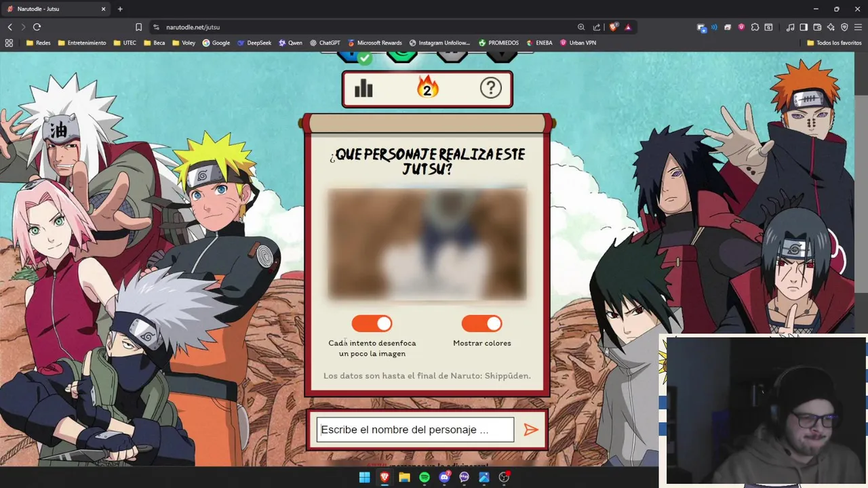Open the UTEC bookmark folder
Screen dimensions: 868x488
pos(124,43)
